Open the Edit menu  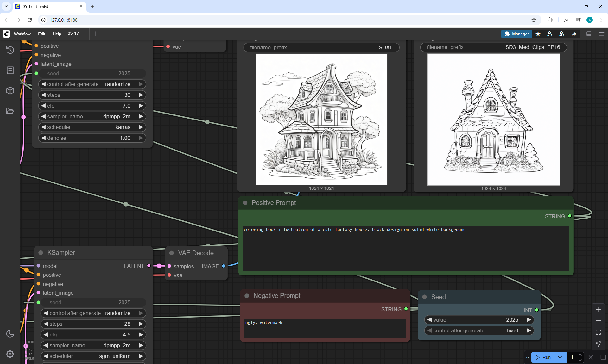[41, 34]
